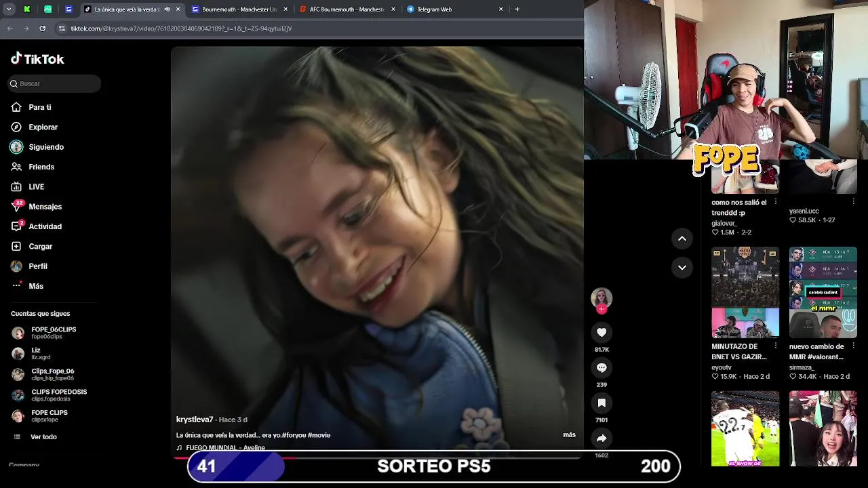Click 'como nos salió el trenddd :p' title

pos(739,207)
